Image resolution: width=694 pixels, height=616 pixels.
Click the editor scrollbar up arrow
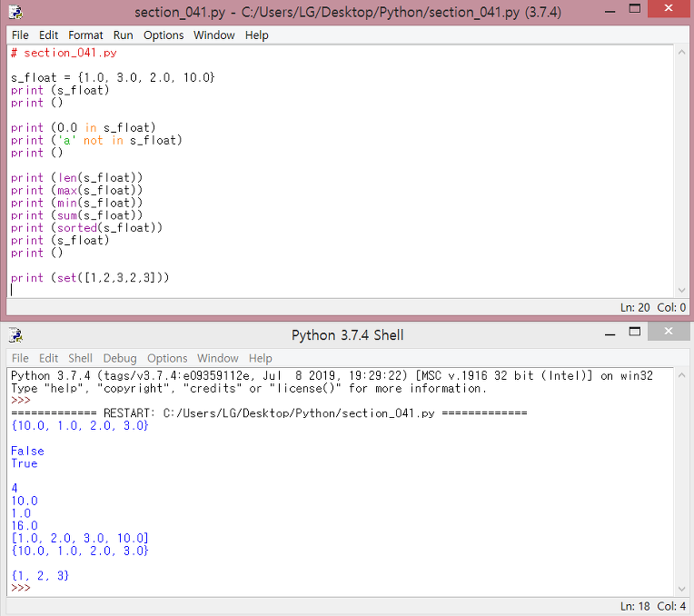pos(681,52)
